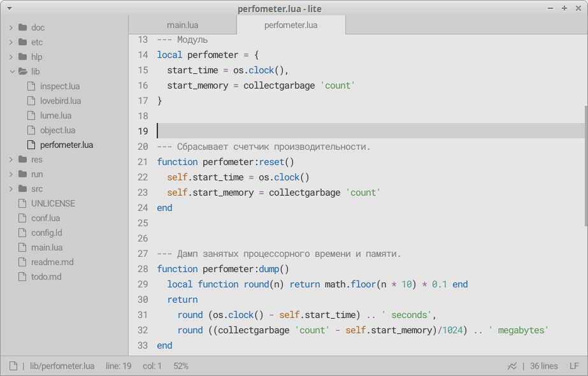This screenshot has height=376, width=588.
Task: Click the line: 19 status indicator
Action: coord(118,366)
